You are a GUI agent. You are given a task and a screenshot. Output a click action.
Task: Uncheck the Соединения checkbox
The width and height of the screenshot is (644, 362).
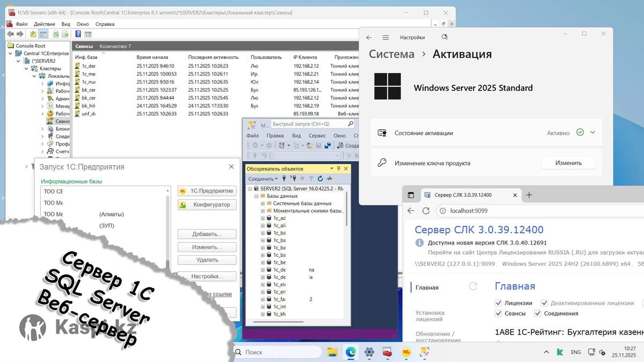[x=538, y=313]
